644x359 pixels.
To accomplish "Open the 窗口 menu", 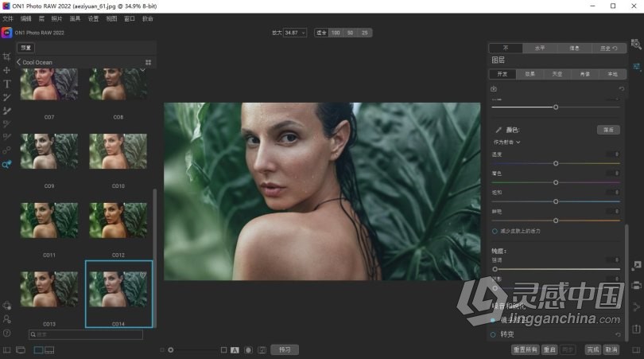I will click(130, 18).
